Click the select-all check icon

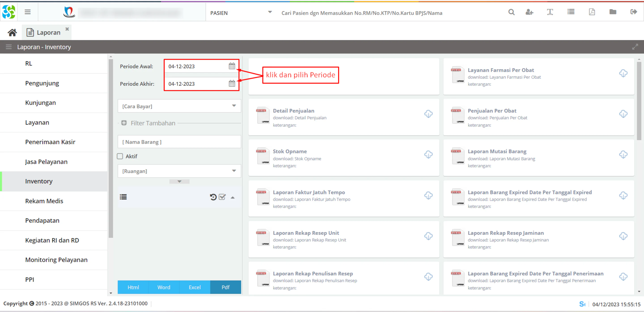222,197
